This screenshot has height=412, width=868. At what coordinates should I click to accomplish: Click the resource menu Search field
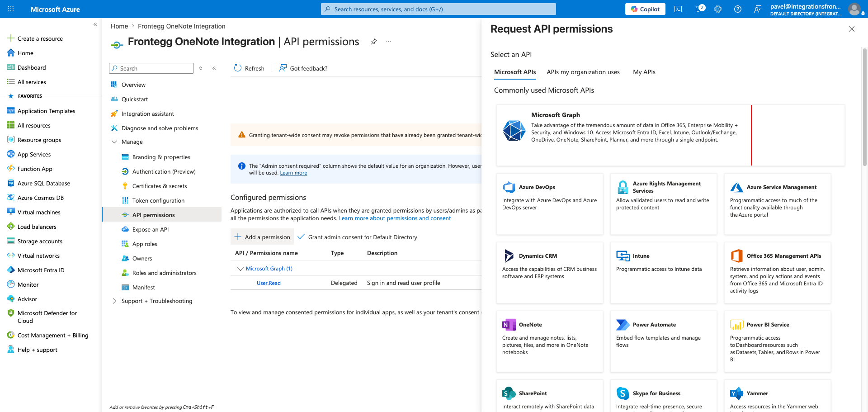point(151,68)
